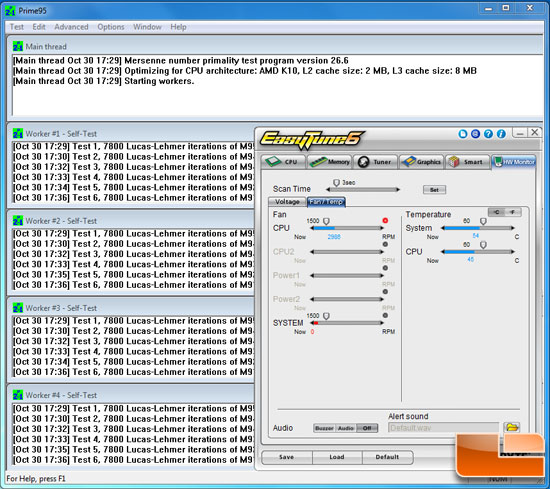Open the Options menu in Prime95
This screenshot has height=489, width=550.
[x=111, y=27]
